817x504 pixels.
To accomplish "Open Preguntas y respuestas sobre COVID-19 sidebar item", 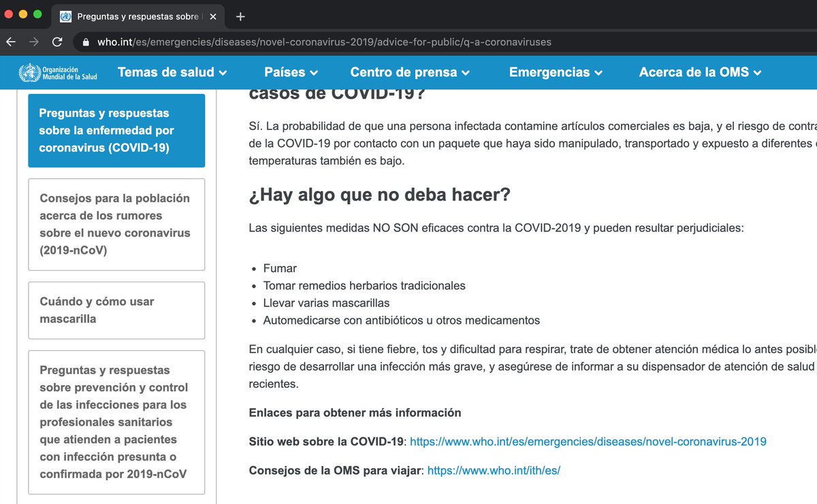I will [x=116, y=131].
